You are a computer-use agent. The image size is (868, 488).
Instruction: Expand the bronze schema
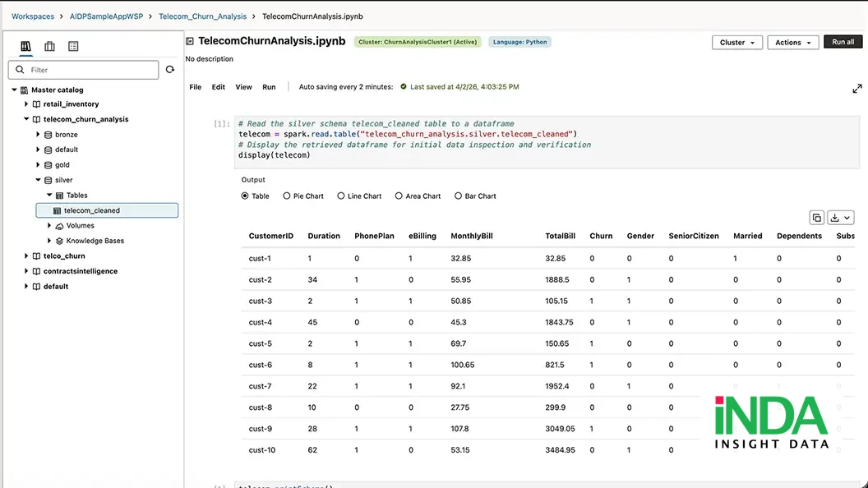click(x=38, y=135)
